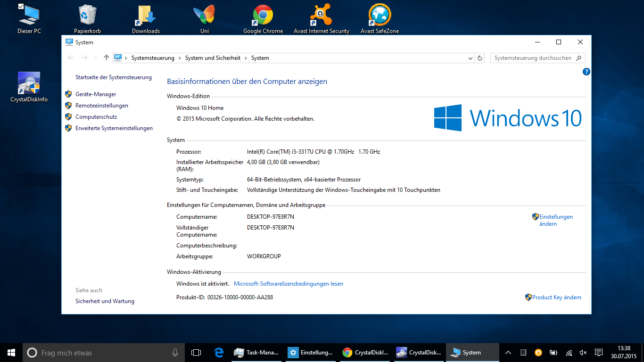Click Einstellungen ändern link
Image resolution: width=644 pixels, height=362 pixels.
coord(556,220)
